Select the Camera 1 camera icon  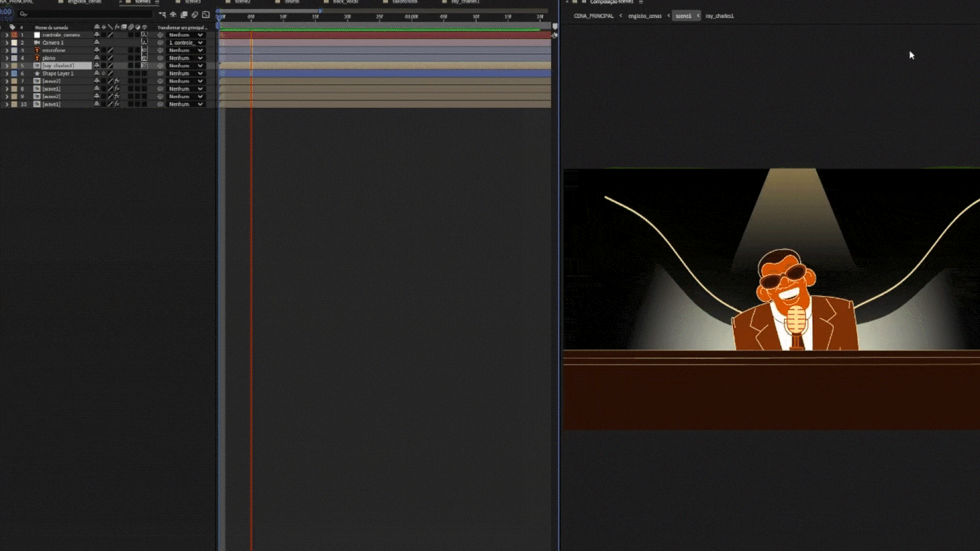(37, 43)
